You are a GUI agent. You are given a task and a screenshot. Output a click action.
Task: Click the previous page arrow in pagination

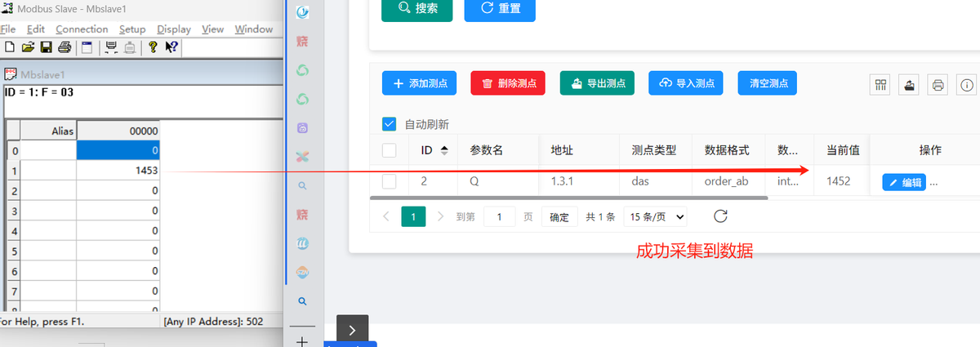387,217
